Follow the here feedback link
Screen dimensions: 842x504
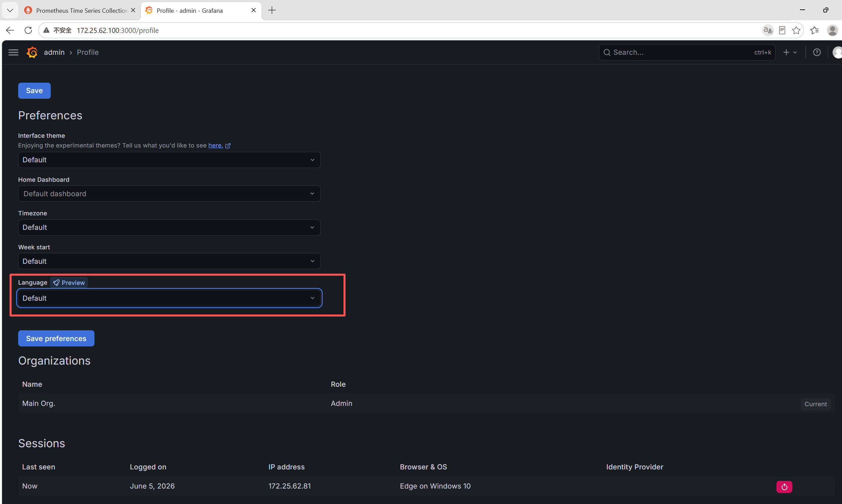coord(216,145)
